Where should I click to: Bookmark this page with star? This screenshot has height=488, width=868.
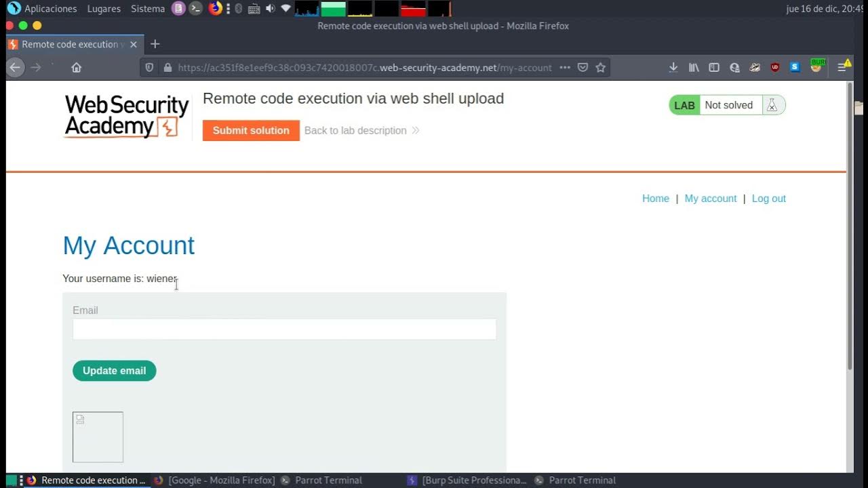tap(600, 68)
